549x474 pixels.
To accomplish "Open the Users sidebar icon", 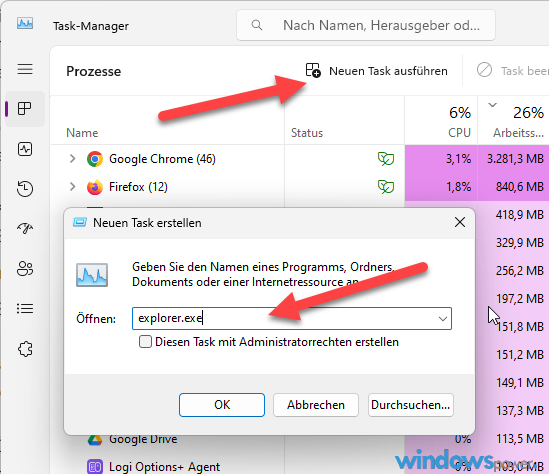I will (25, 269).
